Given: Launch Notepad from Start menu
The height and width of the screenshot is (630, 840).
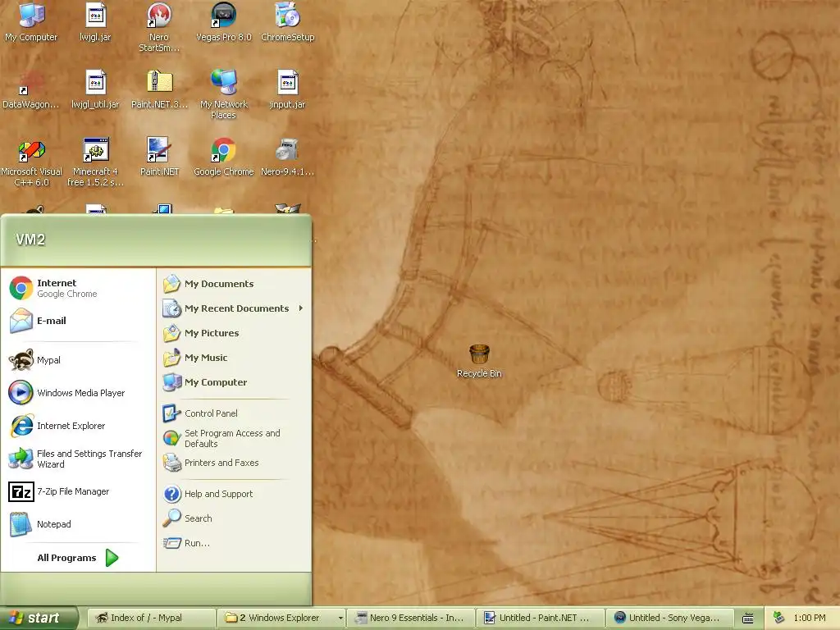Looking at the screenshot, I should tap(78, 524).
